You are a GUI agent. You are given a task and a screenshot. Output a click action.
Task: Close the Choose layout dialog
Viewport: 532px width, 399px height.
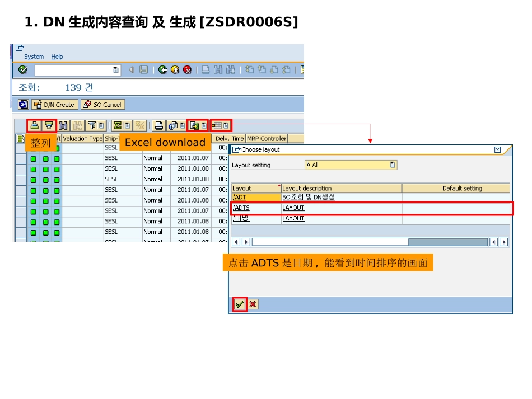[497, 149]
